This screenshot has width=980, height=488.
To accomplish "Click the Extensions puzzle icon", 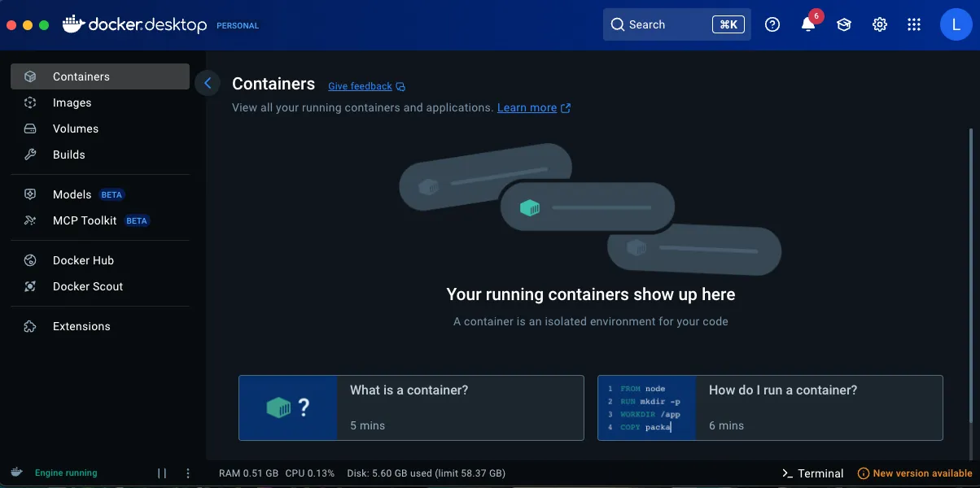I will pos(30,326).
